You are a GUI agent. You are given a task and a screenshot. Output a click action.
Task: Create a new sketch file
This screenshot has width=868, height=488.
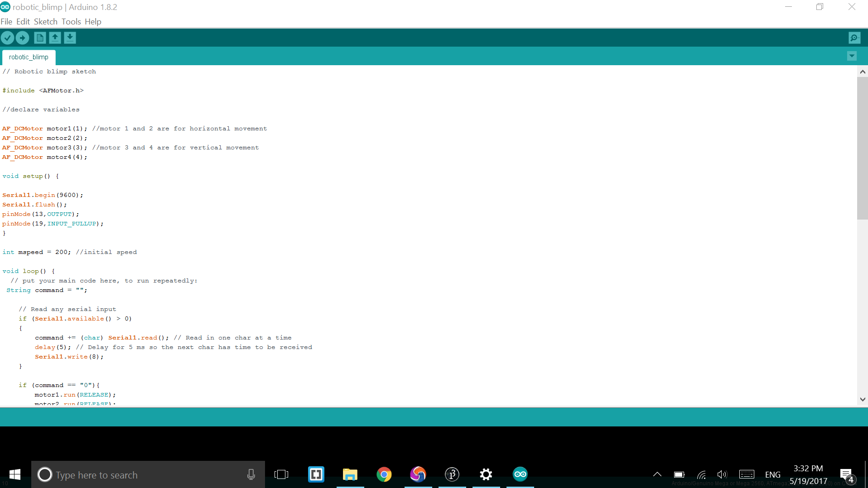click(x=40, y=38)
